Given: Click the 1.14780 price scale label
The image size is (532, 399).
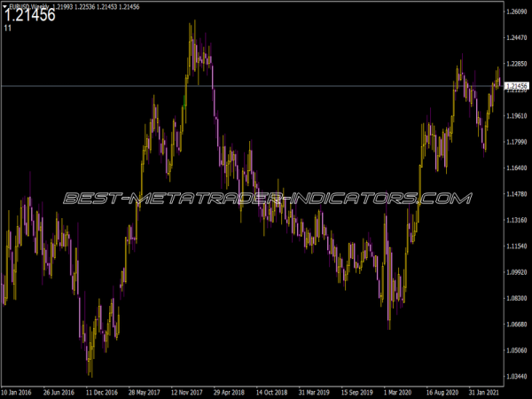Looking at the screenshot, I should point(517,193).
